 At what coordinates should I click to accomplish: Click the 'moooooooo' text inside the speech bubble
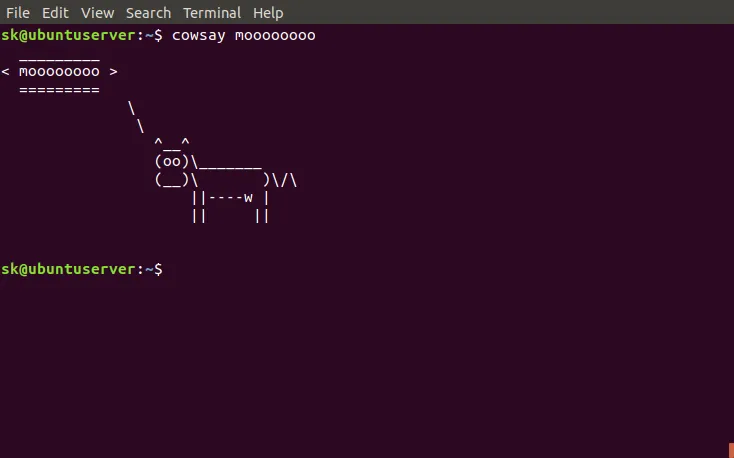(59, 72)
